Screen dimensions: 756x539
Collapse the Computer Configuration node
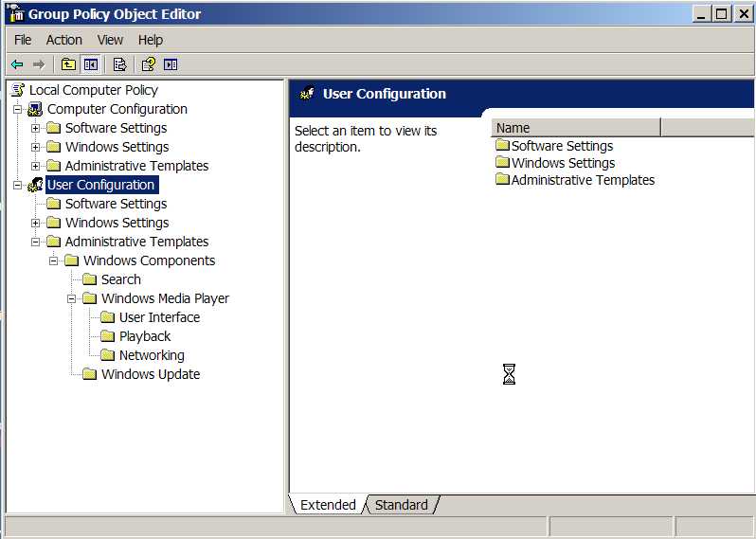pos(17,110)
